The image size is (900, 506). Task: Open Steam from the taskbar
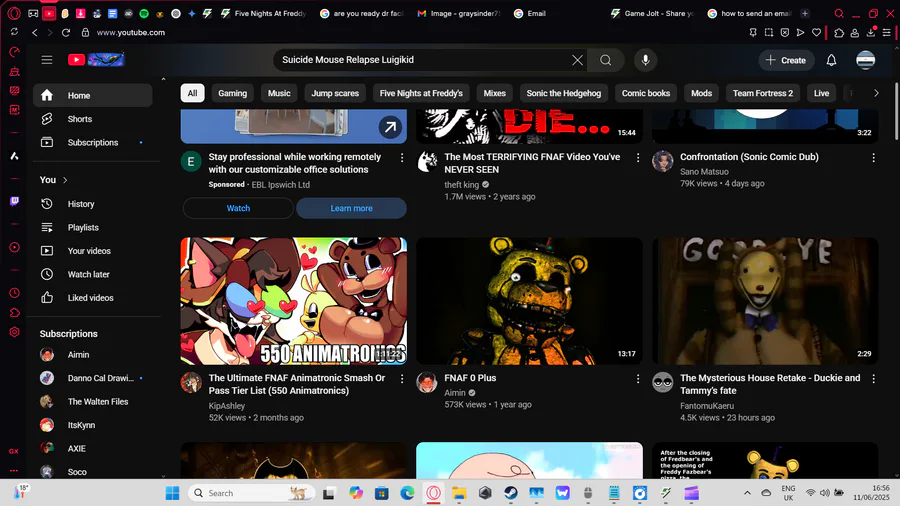coord(511,493)
